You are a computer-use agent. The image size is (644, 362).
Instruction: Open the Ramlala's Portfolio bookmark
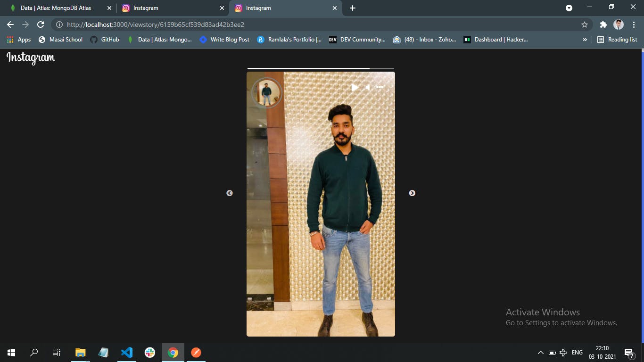(289, 40)
